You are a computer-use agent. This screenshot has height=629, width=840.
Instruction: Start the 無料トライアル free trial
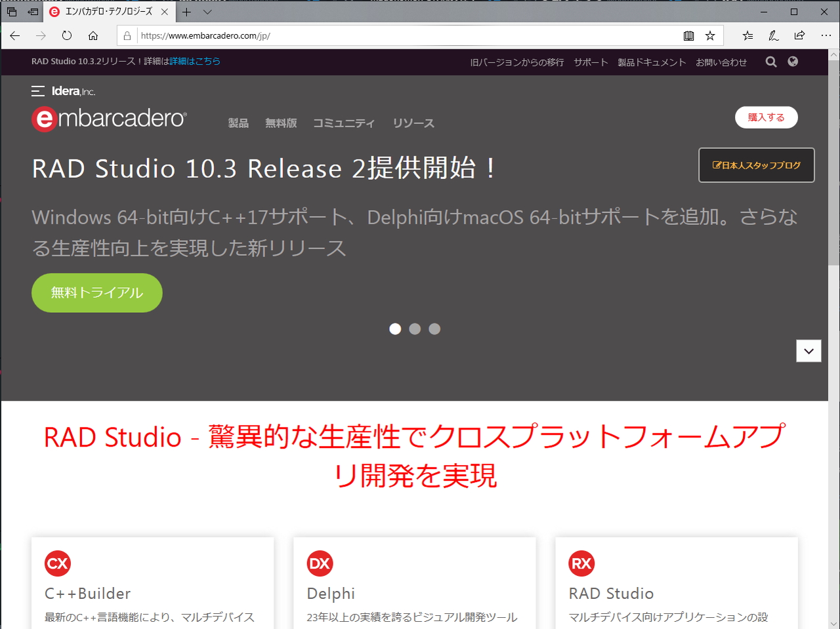pos(96,293)
